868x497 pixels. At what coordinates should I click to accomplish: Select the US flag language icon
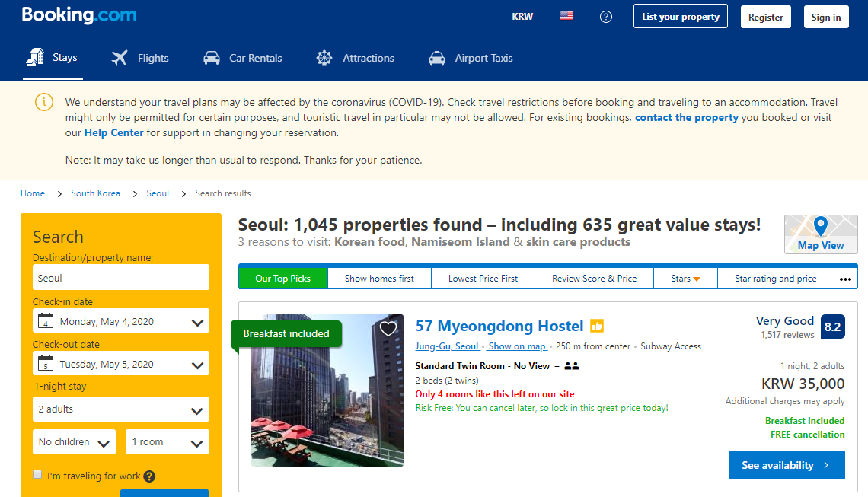click(x=566, y=15)
